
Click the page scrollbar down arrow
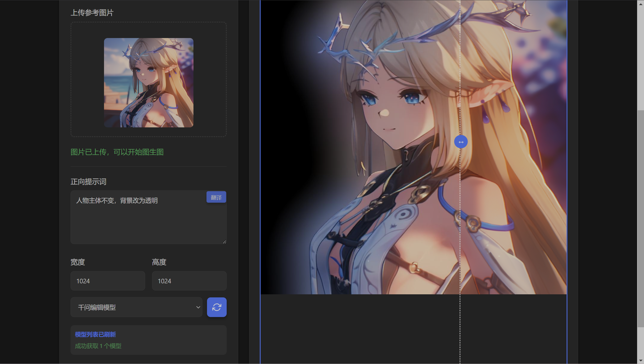click(x=640, y=360)
